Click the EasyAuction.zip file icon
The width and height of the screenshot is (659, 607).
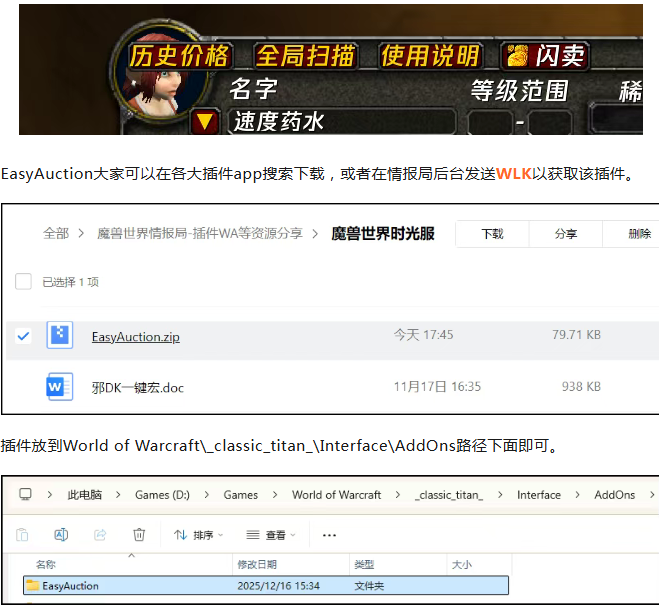60,335
